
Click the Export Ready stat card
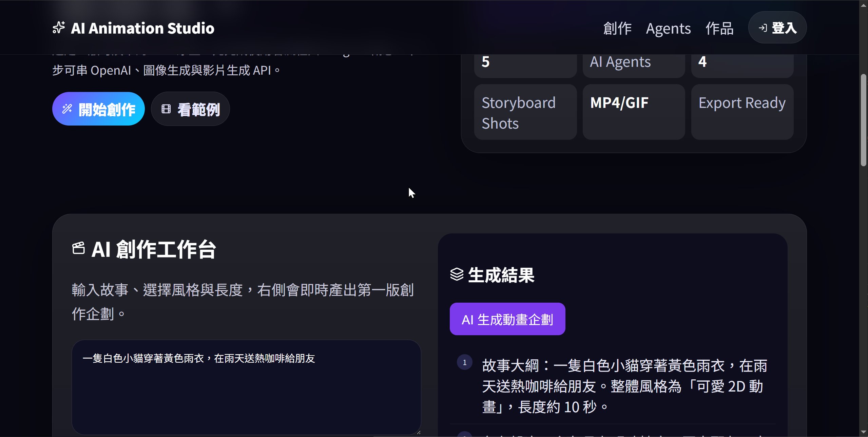pyautogui.click(x=742, y=112)
